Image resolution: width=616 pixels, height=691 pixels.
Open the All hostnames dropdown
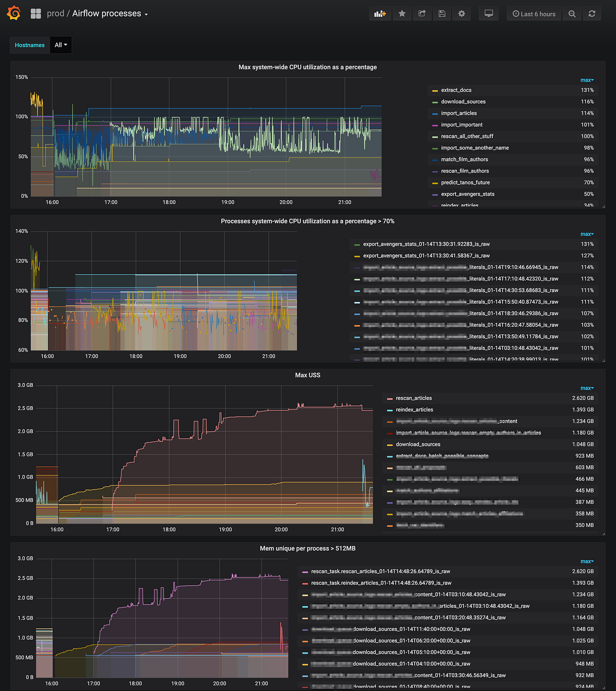(61, 45)
